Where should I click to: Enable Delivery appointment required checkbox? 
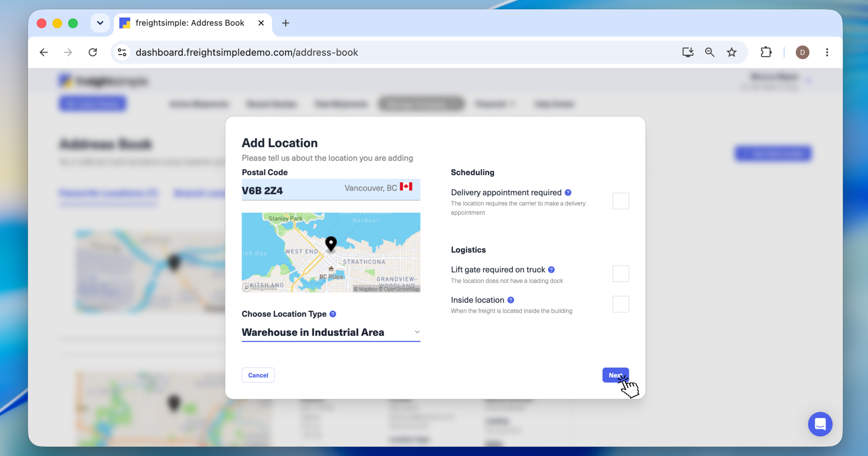[x=621, y=201]
